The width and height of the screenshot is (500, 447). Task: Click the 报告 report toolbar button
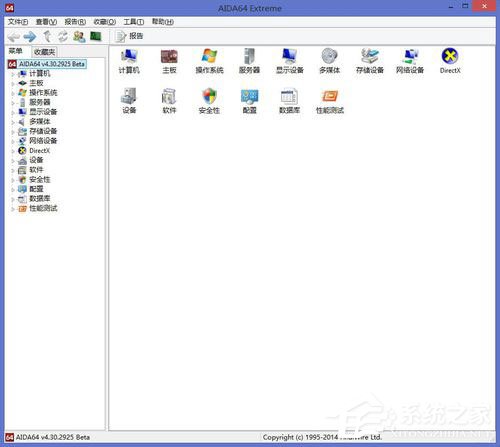129,36
